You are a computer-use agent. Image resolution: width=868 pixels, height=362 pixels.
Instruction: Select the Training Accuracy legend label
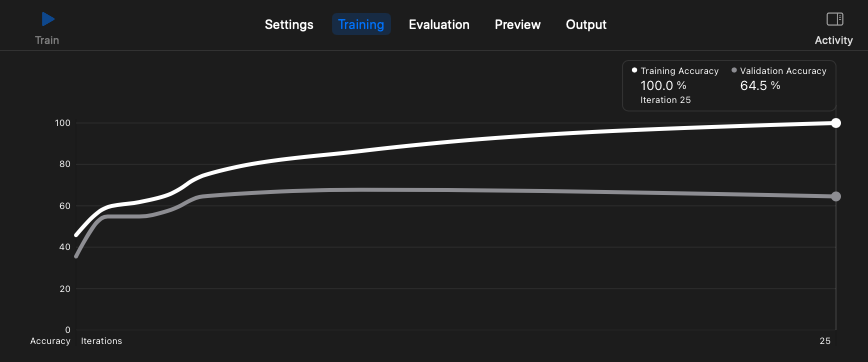[680, 71]
